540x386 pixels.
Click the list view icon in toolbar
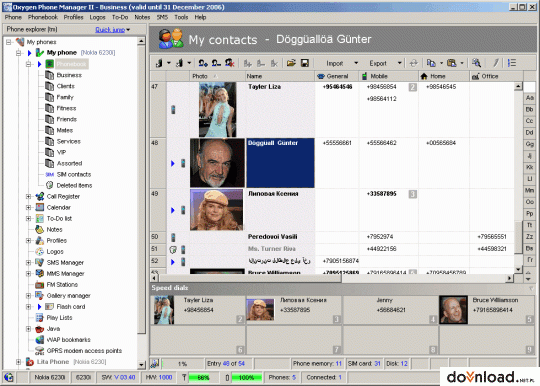point(512,63)
